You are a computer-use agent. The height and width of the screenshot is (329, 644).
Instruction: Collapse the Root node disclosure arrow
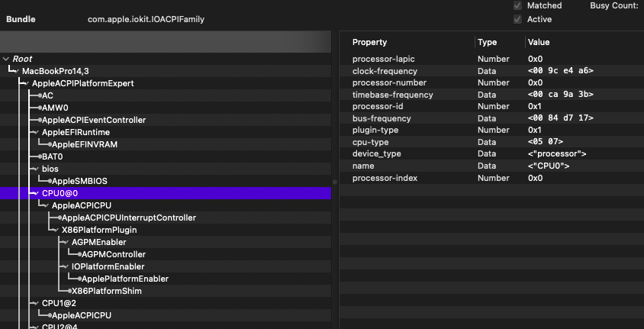point(6,59)
